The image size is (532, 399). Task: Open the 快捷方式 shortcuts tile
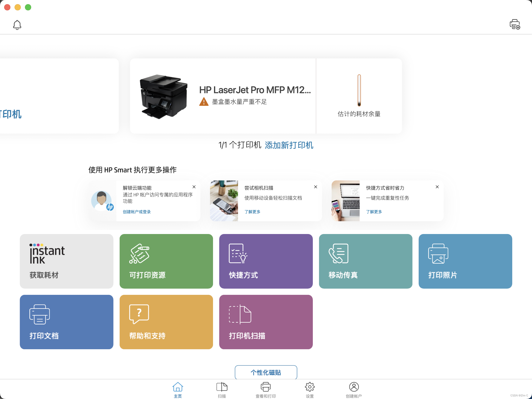266,261
